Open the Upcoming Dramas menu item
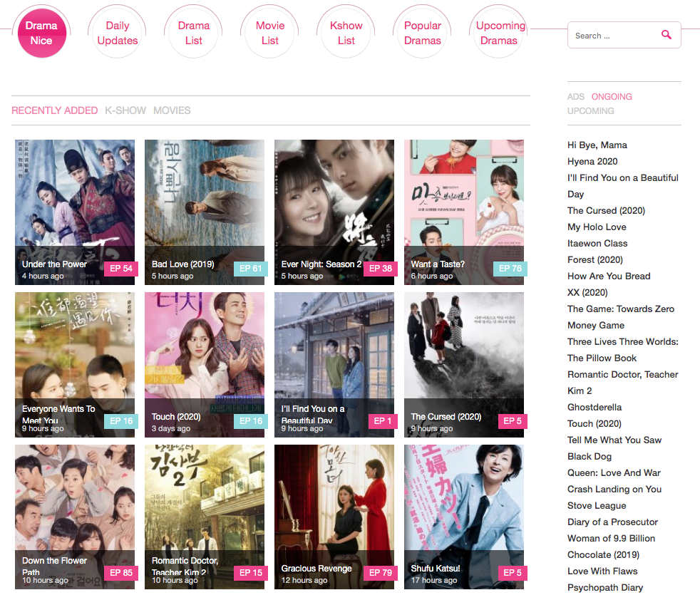This screenshot has height=595, width=700. [x=499, y=33]
